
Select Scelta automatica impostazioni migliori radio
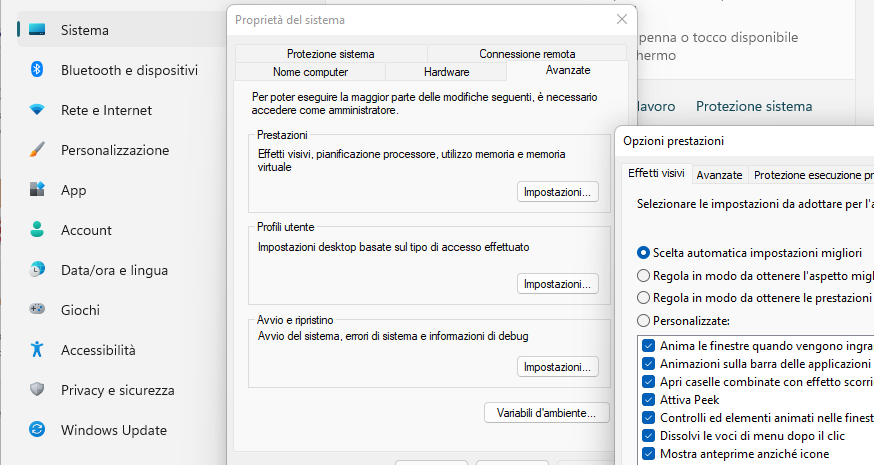click(643, 253)
